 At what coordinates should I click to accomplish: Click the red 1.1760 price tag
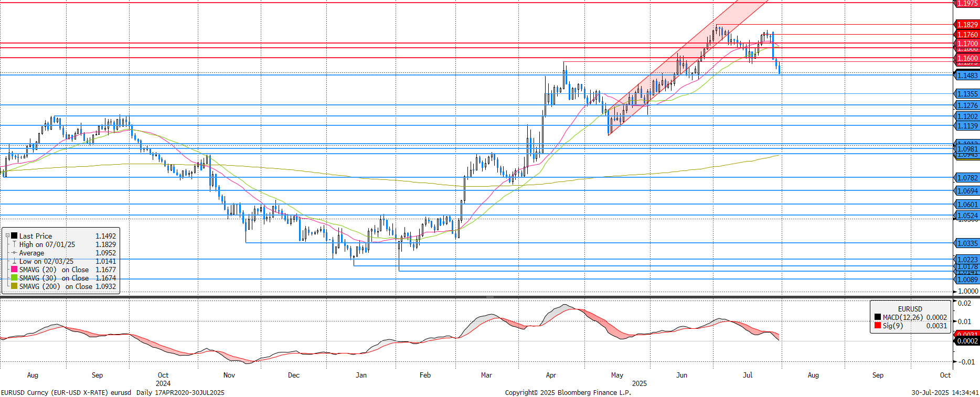tap(966, 35)
